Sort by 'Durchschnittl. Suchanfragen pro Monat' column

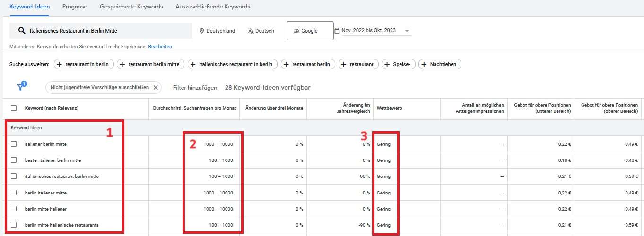pos(194,108)
